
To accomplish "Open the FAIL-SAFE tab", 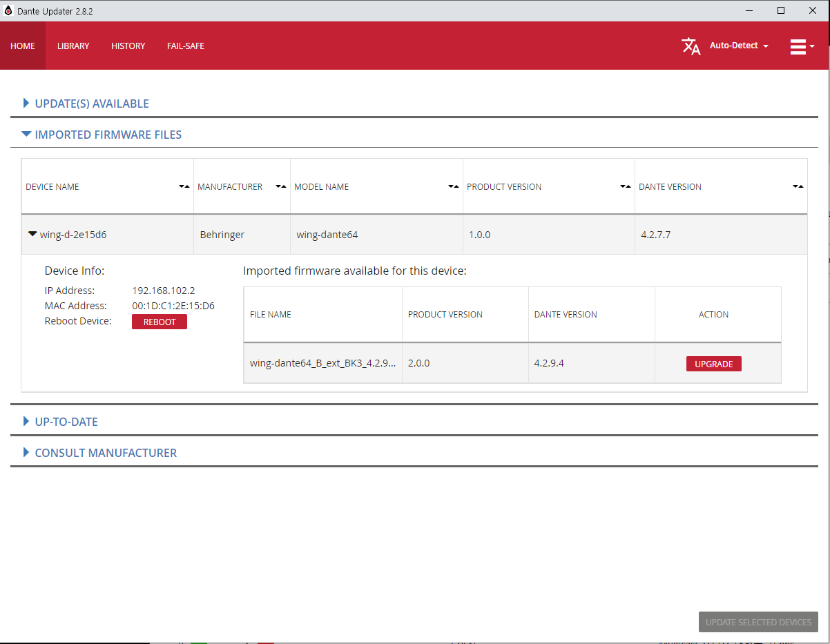I will tap(186, 46).
